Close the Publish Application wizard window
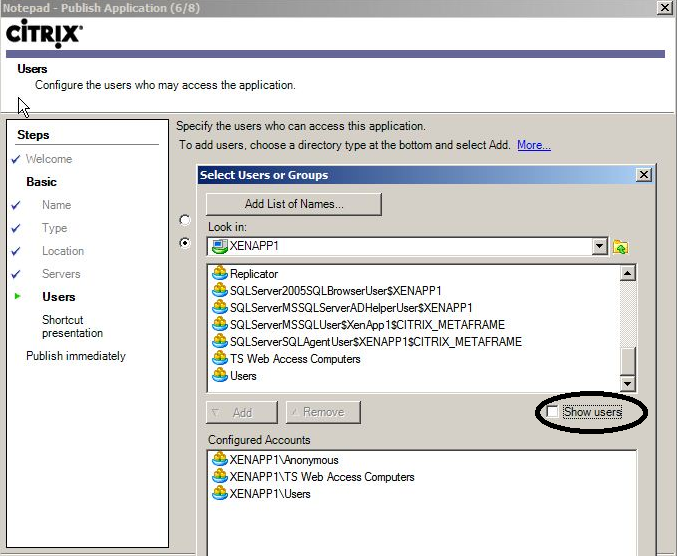 tap(664, 8)
